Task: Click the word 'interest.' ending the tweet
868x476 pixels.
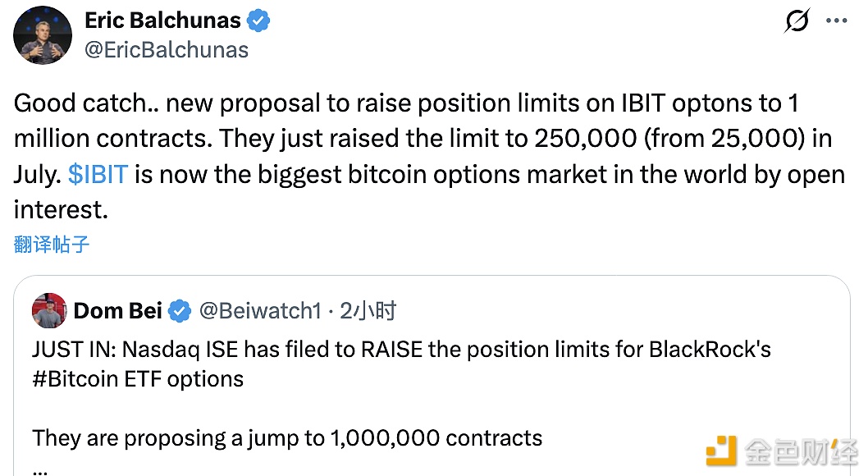Action: [60, 210]
